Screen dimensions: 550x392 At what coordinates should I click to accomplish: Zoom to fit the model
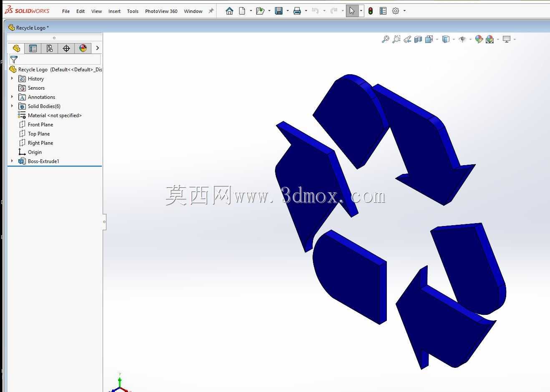386,39
